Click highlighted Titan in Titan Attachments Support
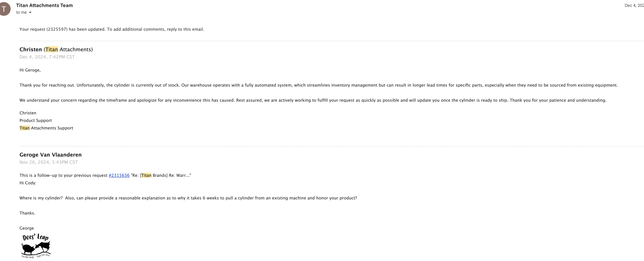The height and width of the screenshot is (261, 644). click(x=25, y=128)
